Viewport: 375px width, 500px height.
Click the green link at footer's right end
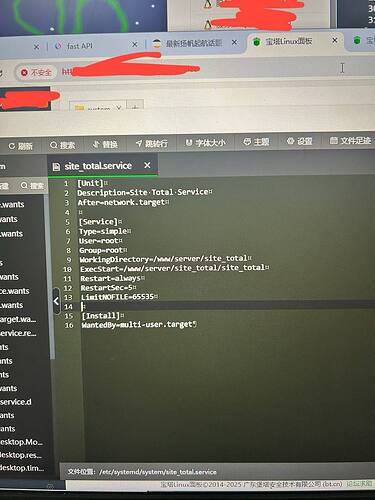tap(360, 483)
